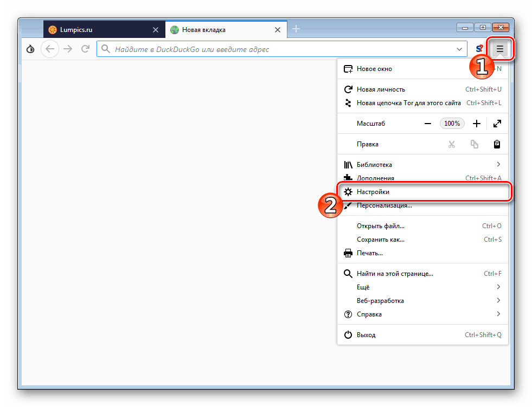Maximize the browser window
This screenshot has height=407, width=532.
point(483,28)
